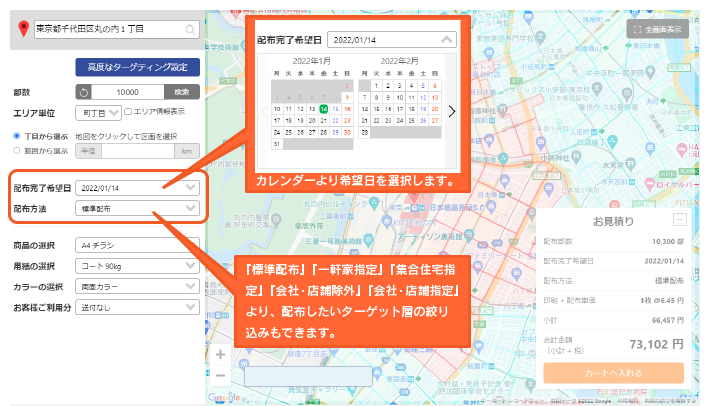Minimize the お見積り estimate panel
Screen dimensions: 713x406
pyautogui.click(x=680, y=220)
